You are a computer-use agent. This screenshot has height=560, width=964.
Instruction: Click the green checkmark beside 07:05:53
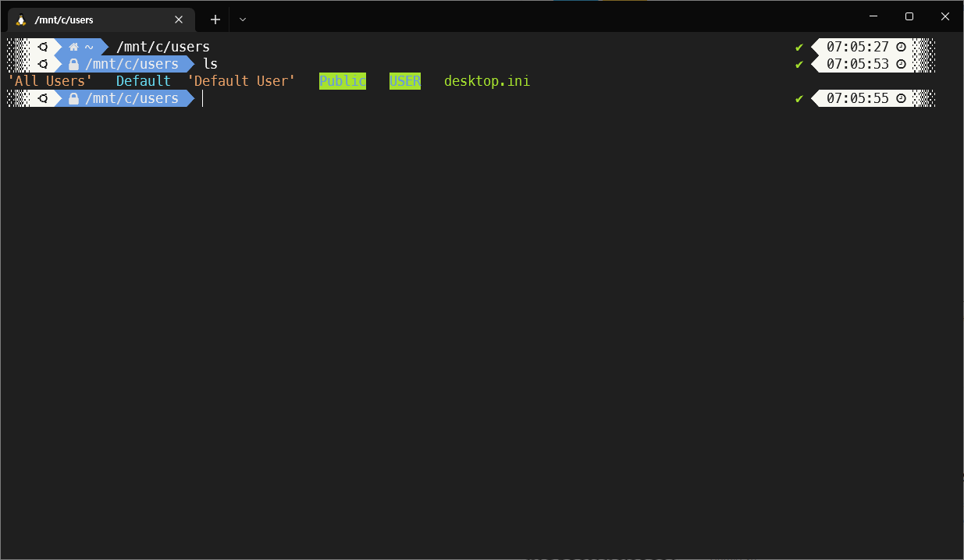pos(799,64)
